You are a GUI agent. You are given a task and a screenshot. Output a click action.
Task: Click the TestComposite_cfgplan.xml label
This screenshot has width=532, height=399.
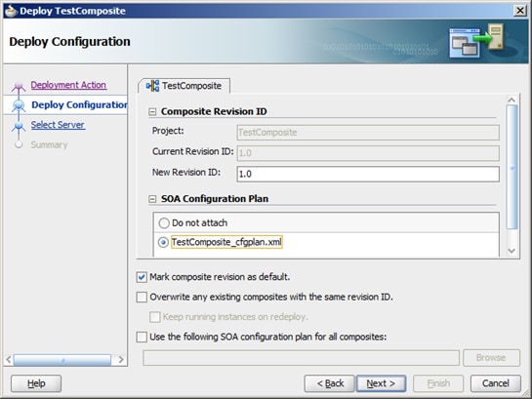226,242
